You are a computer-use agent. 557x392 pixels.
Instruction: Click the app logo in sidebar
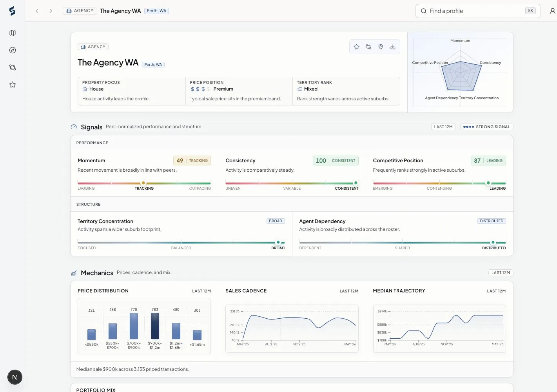point(12,11)
